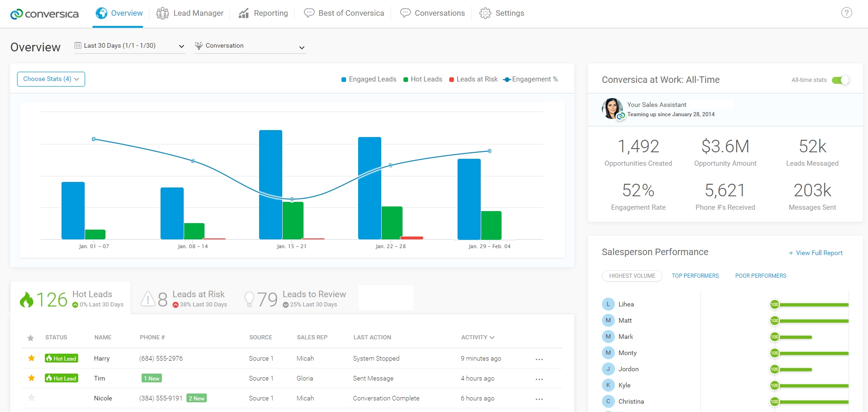Open the Last 30 Days date dropdown

130,46
